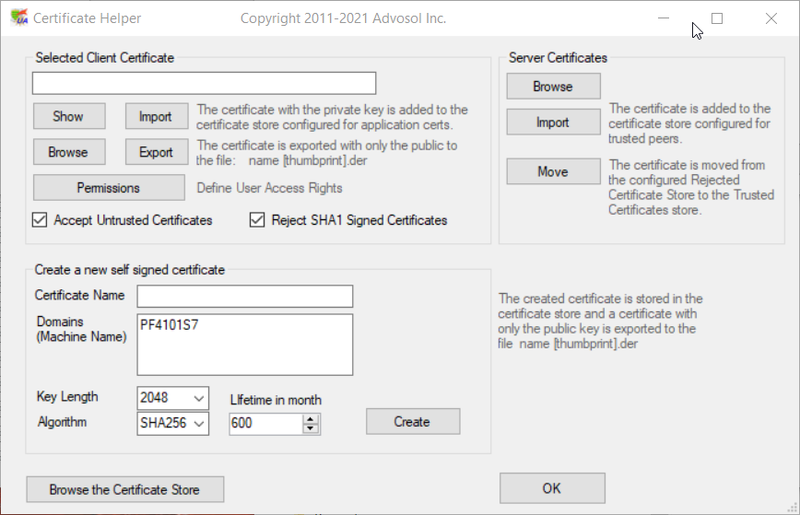Toggle Reject SHA1 Signed Certificates checkbox
The height and width of the screenshot is (515, 800).
click(x=257, y=220)
